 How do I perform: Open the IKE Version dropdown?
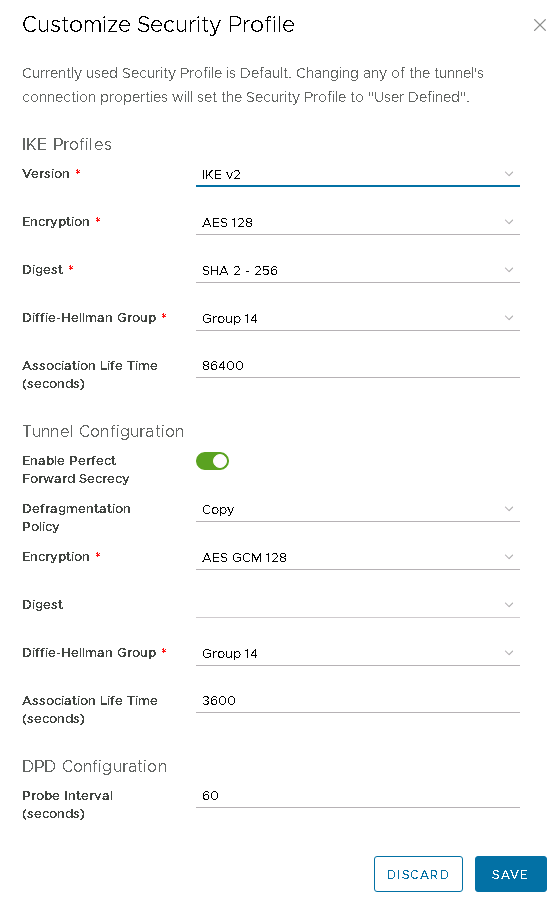[357, 174]
